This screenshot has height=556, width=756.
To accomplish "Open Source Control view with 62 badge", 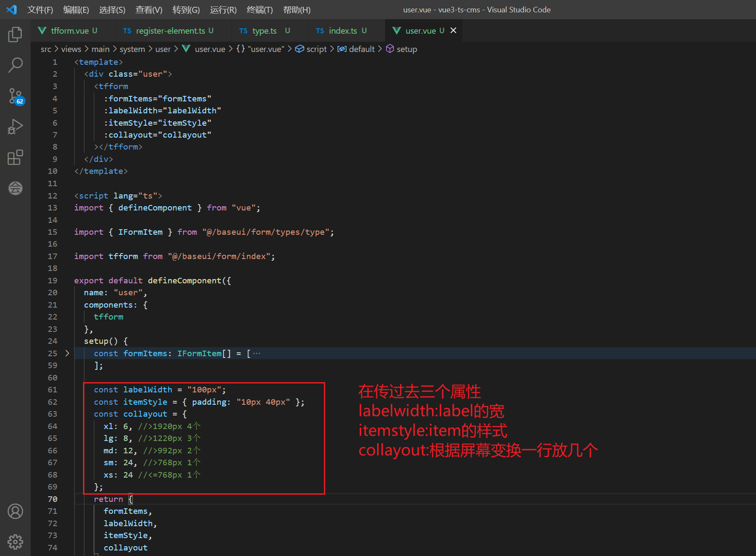I will [15, 96].
